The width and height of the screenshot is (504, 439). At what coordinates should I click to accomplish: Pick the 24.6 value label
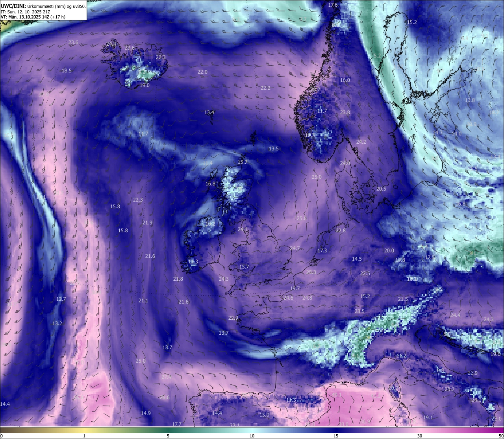click(x=288, y=298)
